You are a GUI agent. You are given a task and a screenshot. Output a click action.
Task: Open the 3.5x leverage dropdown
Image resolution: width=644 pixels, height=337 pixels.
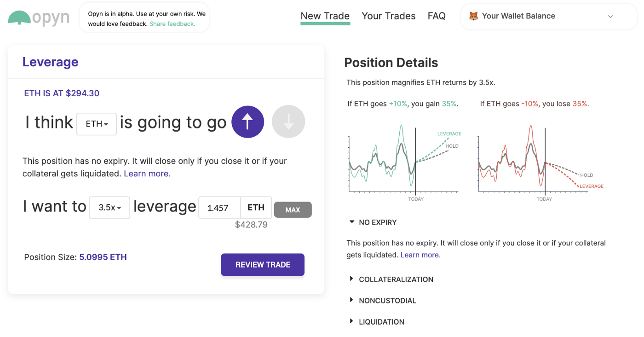(109, 207)
